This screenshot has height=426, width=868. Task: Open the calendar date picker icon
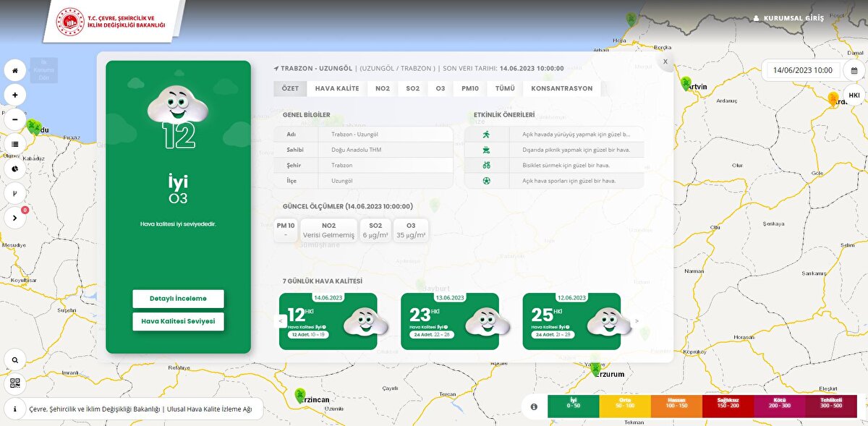point(854,71)
